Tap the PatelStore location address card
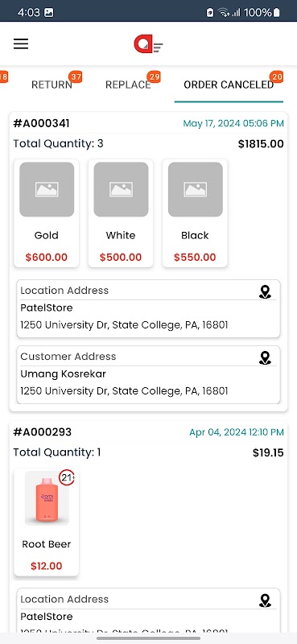The width and height of the screenshot is (297, 644). [x=148, y=308]
